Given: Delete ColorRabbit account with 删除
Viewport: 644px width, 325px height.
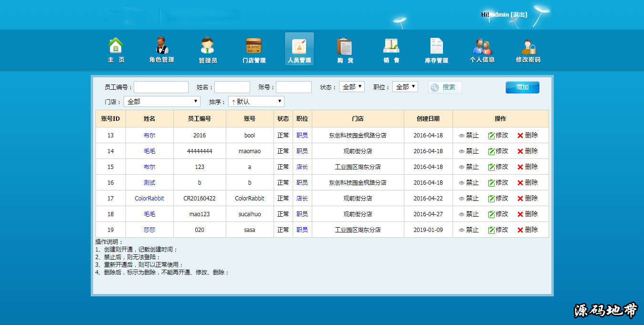Looking at the screenshot, I should coord(528,198).
